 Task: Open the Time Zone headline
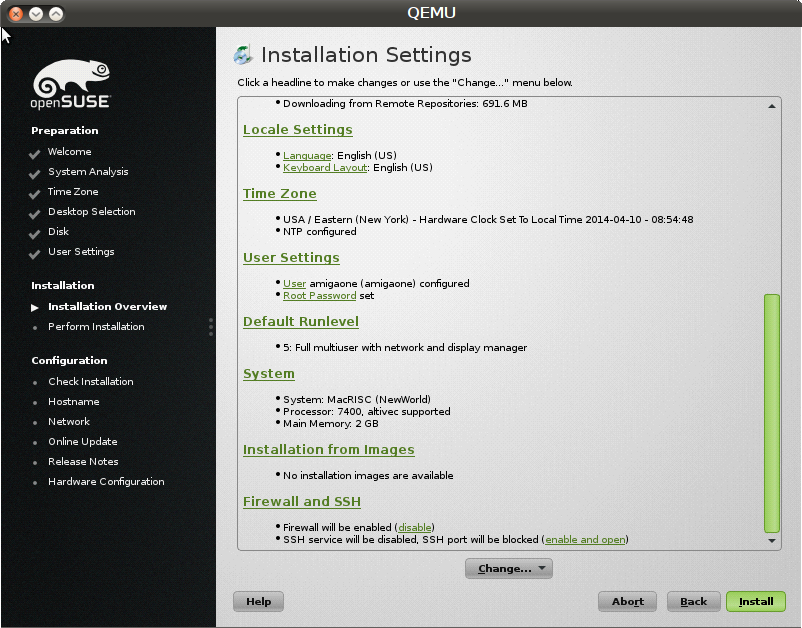coord(279,194)
